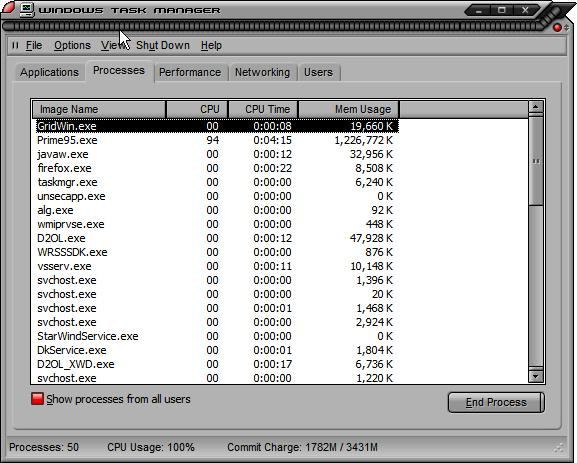Open the File menu
The image size is (577, 463).
click(x=34, y=45)
